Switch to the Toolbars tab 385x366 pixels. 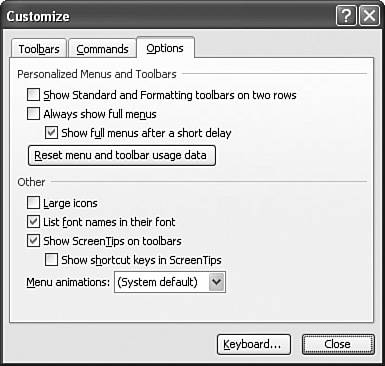(x=39, y=49)
